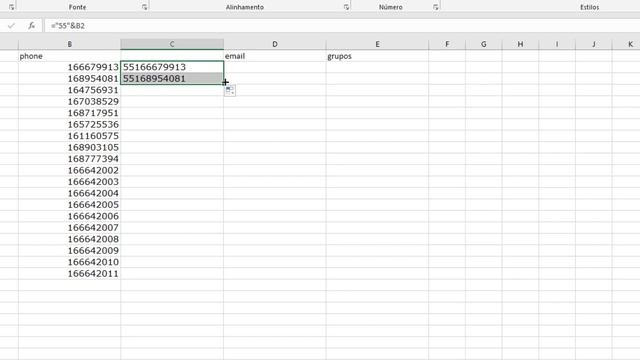
Task: Click the Insert Function fx icon
Action: pyautogui.click(x=31, y=26)
